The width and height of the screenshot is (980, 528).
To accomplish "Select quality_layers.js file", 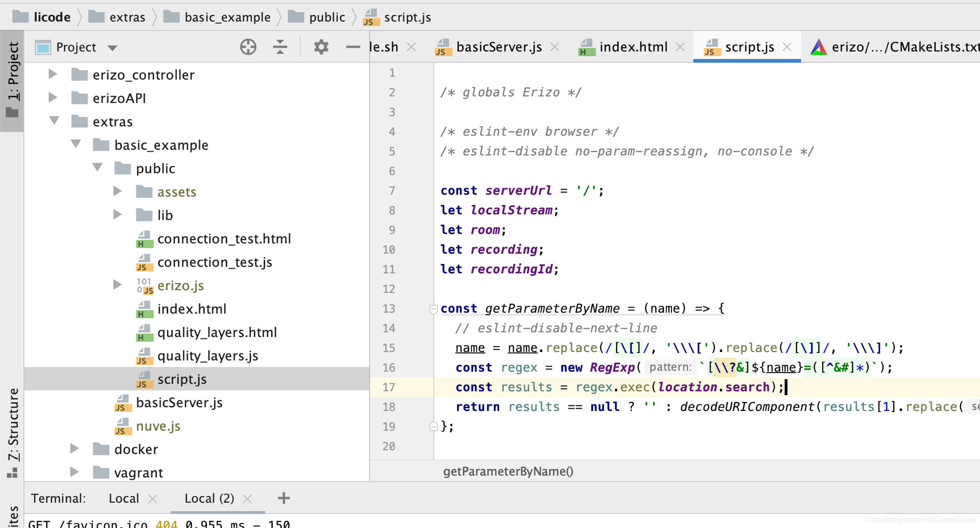I will click(x=208, y=356).
